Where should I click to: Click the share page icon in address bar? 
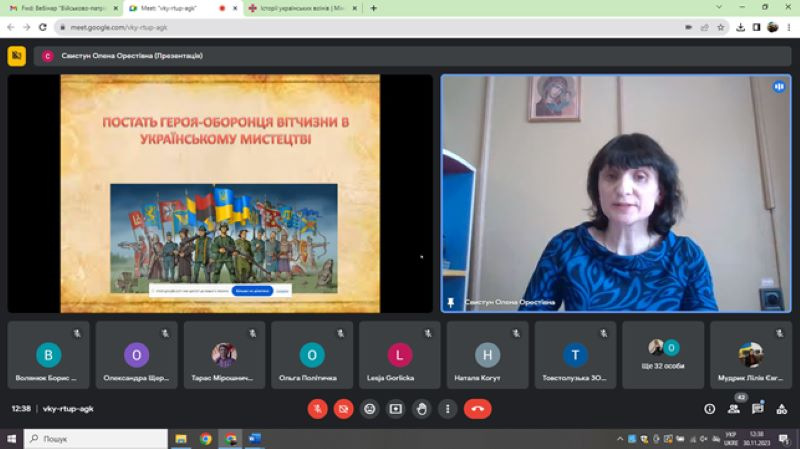[705, 27]
